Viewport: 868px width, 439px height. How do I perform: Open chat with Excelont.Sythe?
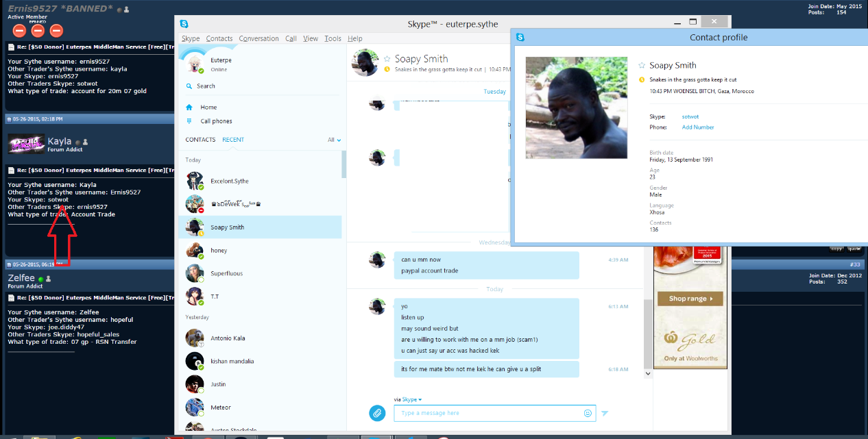[260, 181]
